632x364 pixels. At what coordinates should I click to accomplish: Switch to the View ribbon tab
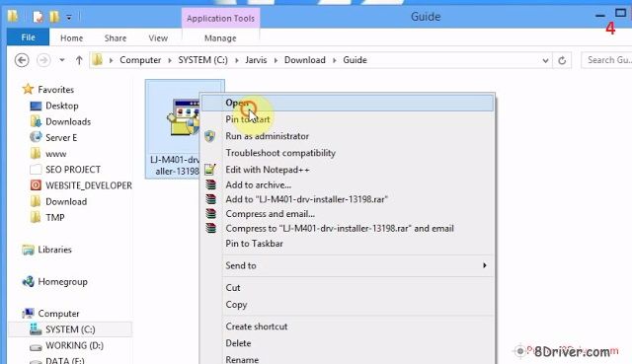tap(158, 37)
